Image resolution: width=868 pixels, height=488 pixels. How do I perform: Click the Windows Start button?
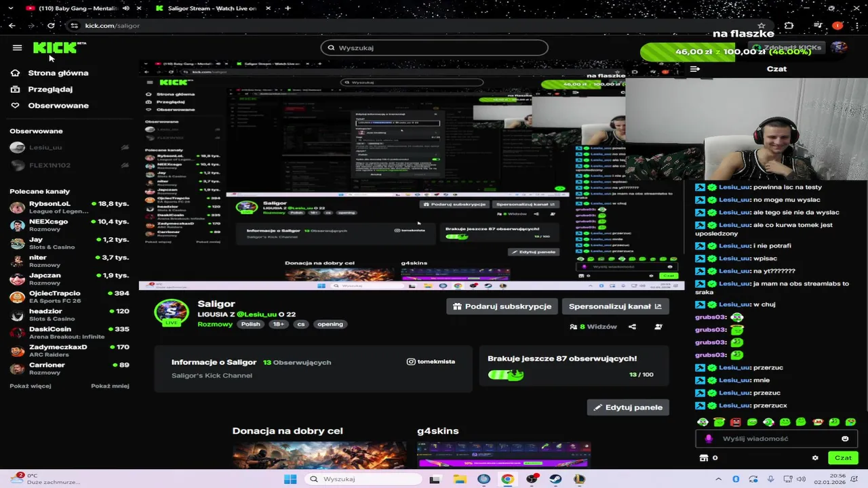[290, 479]
